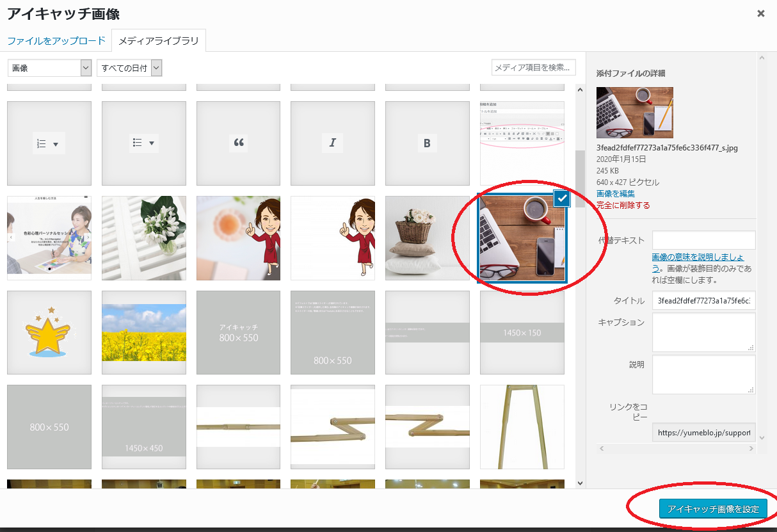This screenshot has height=532, width=777.
Task: Click the リンクをコピー URL field
Action: coord(704,432)
